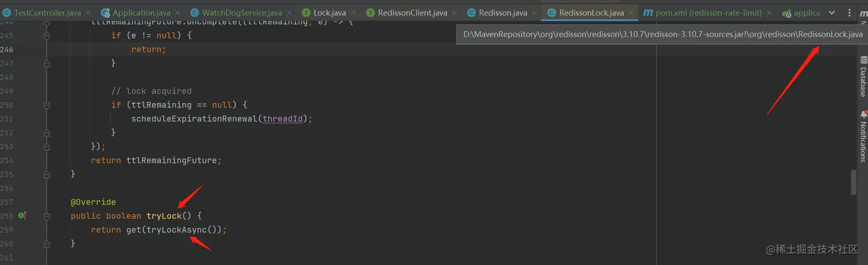Screen dimensions: 868x265
Task: Close the WatchDogService.java tab
Action: tap(288, 13)
